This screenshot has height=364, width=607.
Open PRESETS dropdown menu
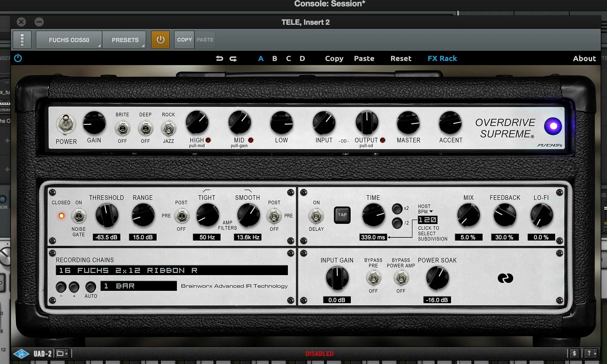(x=126, y=39)
